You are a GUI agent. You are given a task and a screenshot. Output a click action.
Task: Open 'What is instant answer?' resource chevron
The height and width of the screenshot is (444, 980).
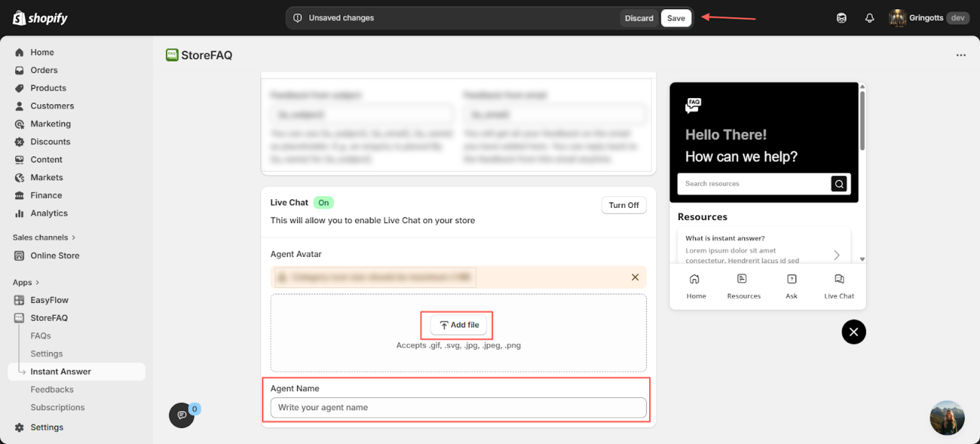pos(837,254)
